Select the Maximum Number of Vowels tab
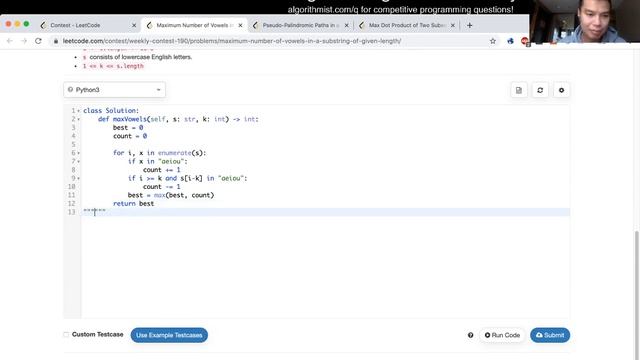The height and width of the screenshot is (360, 640). pos(195,25)
